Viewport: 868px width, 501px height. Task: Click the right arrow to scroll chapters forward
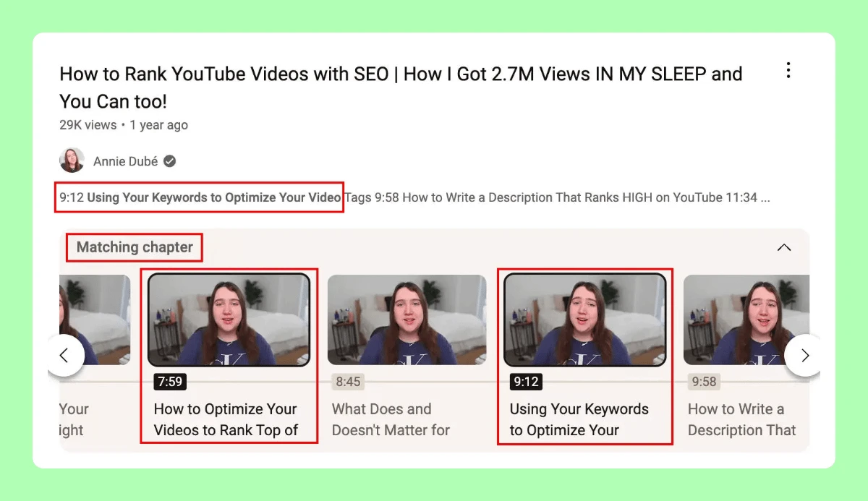[x=804, y=355]
